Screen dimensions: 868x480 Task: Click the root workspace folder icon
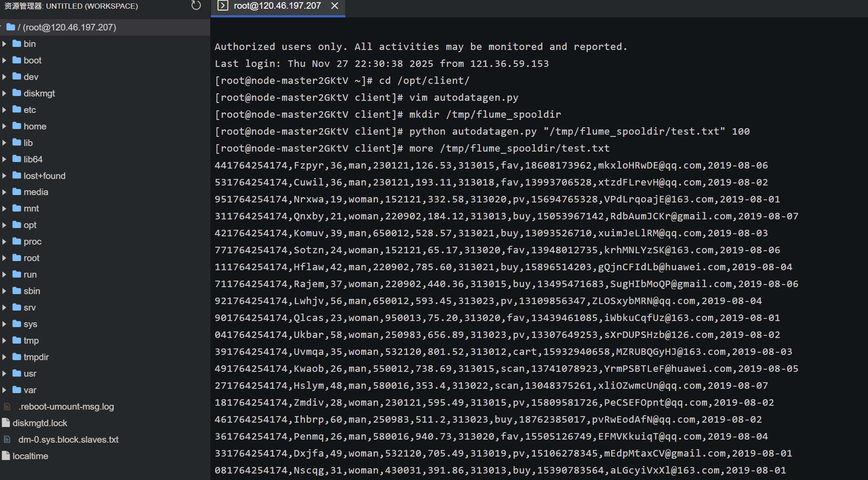pos(11,27)
